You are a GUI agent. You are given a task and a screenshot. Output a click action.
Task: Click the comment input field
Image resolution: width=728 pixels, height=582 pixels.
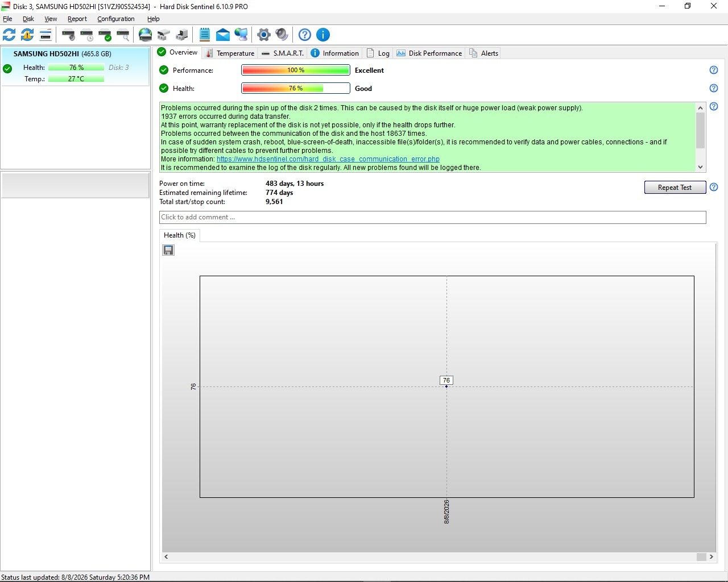(433, 217)
